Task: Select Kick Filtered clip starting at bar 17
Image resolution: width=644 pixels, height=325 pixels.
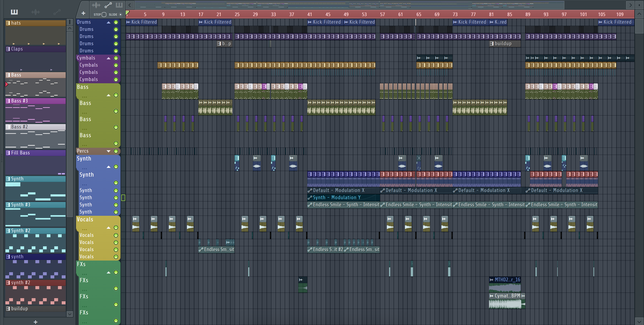Action: (215, 22)
